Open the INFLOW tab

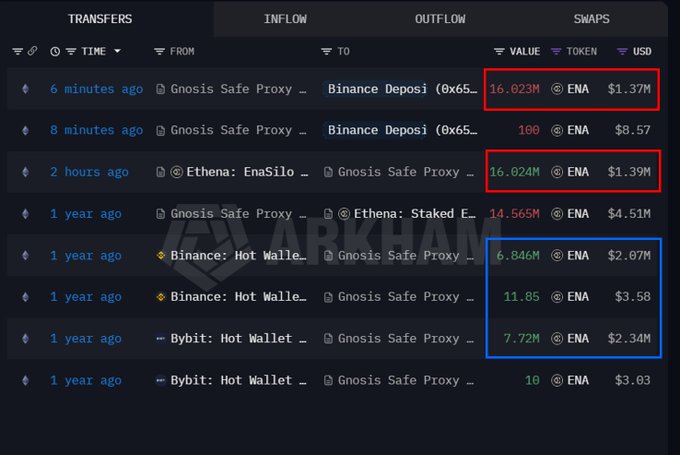[285, 19]
